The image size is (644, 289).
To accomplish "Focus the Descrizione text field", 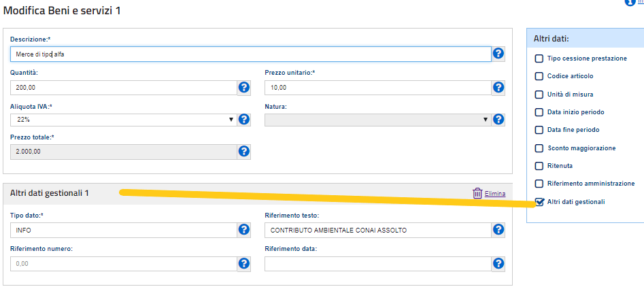I will click(250, 54).
